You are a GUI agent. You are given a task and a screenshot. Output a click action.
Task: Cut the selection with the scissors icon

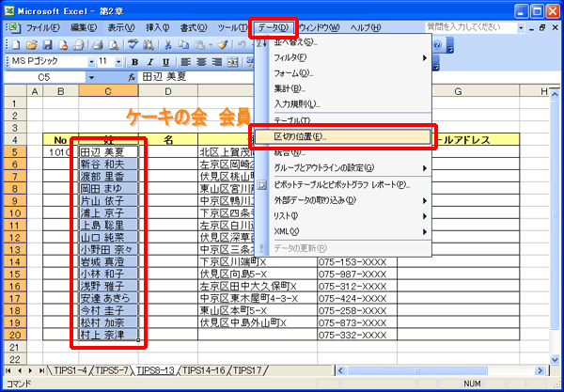(168, 45)
